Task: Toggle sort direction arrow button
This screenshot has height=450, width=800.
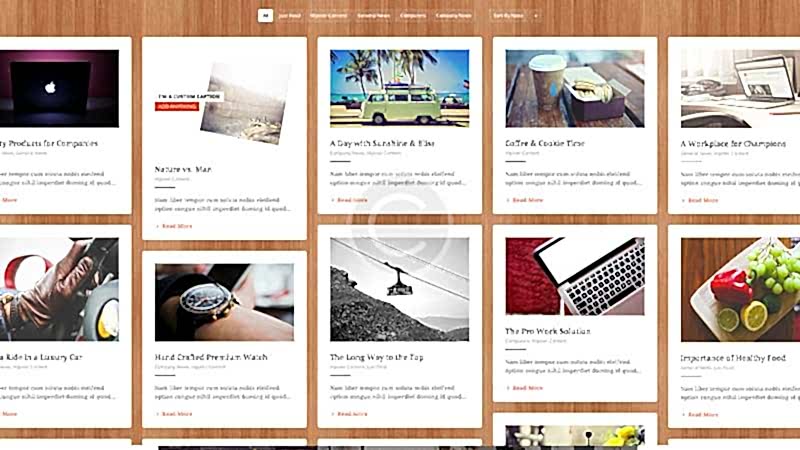Action: pyautogui.click(x=536, y=16)
